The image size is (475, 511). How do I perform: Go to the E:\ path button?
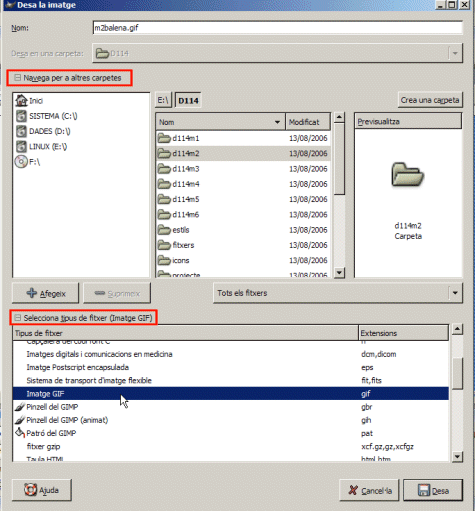[163, 100]
